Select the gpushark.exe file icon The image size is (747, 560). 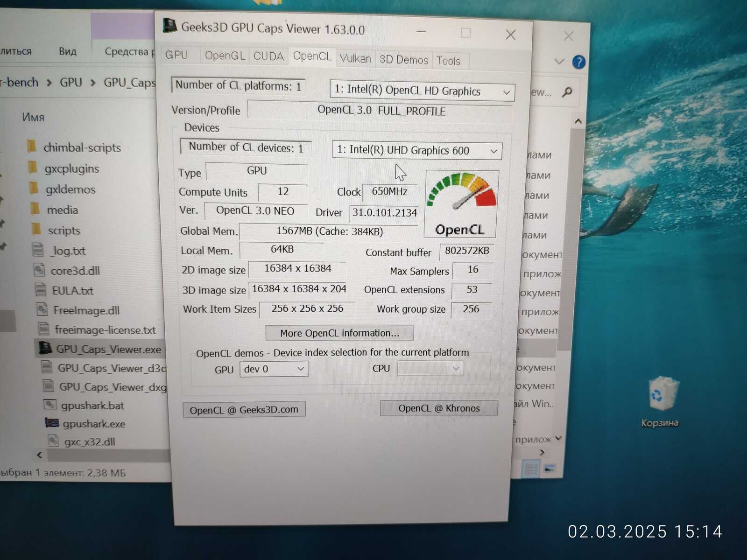[51, 423]
